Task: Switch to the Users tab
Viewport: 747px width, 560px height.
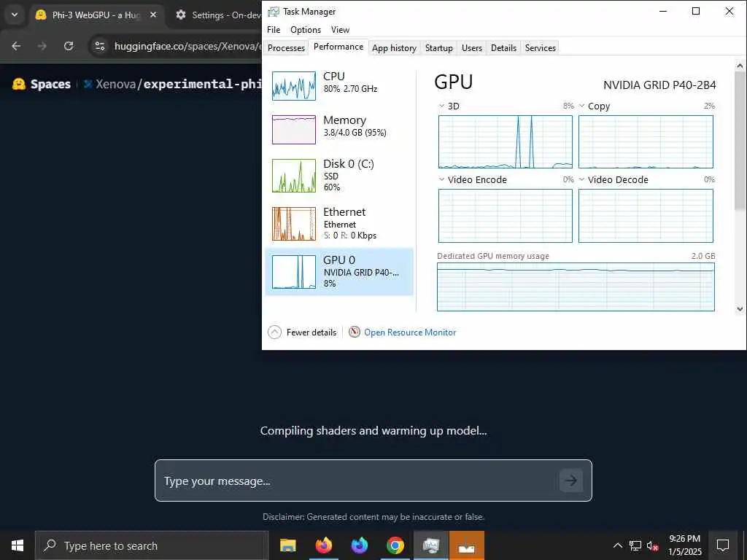Action: tap(472, 47)
